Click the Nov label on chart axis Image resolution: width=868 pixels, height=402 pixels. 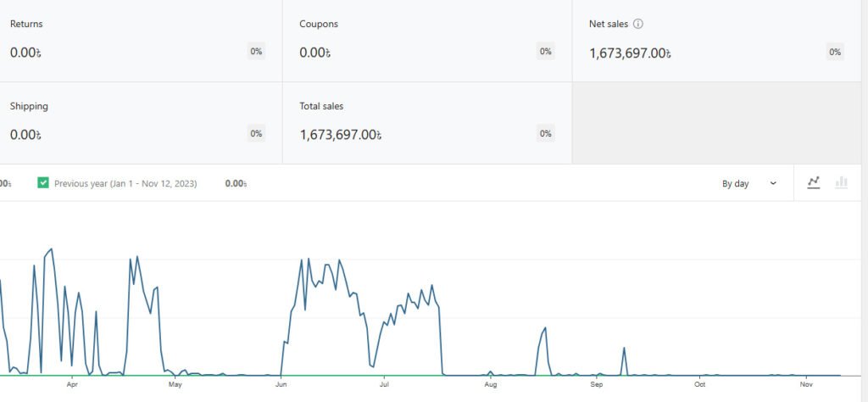(x=805, y=384)
